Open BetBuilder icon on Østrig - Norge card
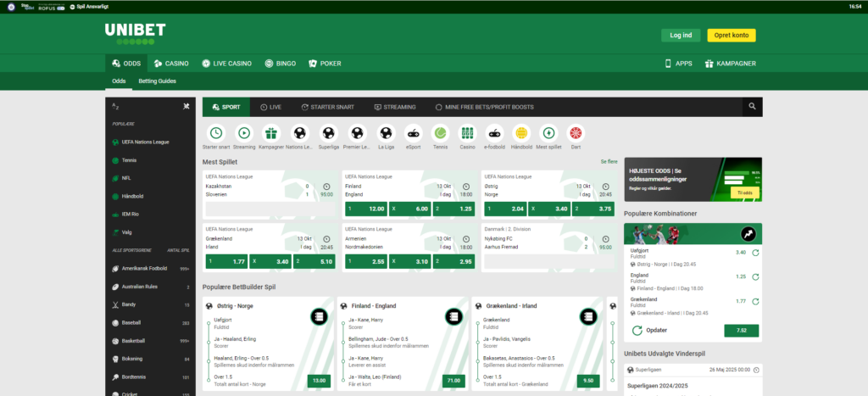The image size is (868, 396). [x=319, y=317]
